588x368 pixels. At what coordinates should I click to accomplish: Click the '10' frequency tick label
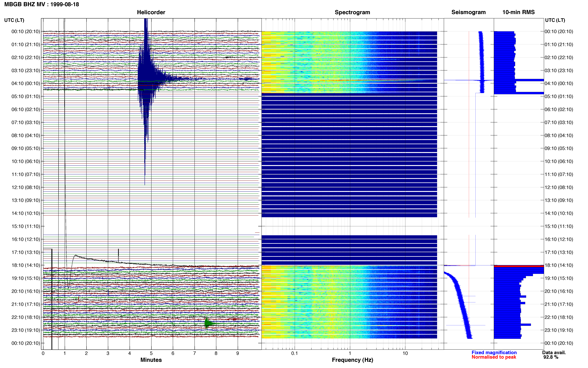click(x=405, y=353)
